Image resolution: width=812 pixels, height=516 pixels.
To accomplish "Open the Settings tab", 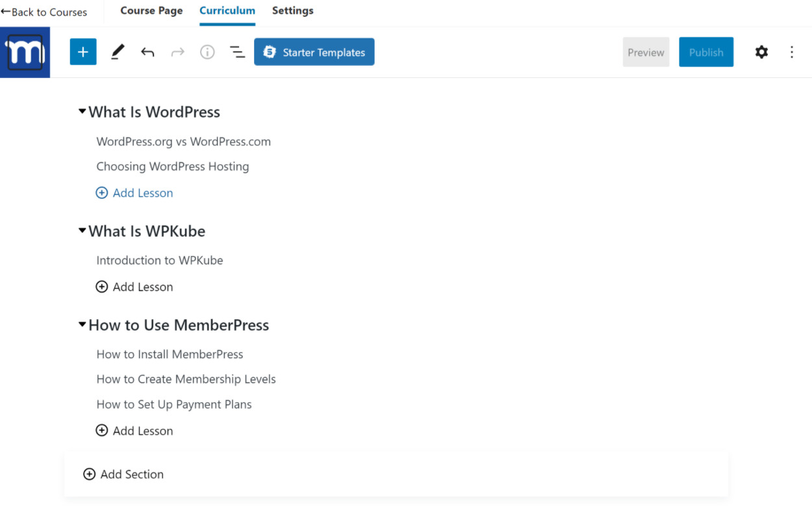I will (x=293, y=10).
